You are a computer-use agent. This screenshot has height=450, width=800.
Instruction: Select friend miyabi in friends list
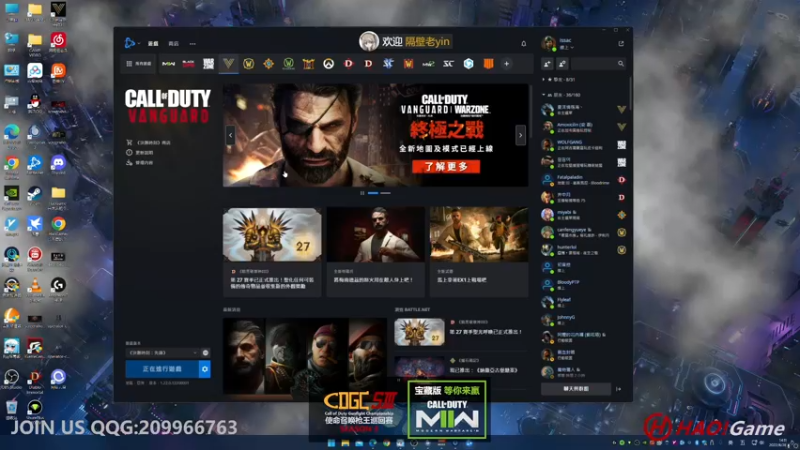click(x=584, y=215)
